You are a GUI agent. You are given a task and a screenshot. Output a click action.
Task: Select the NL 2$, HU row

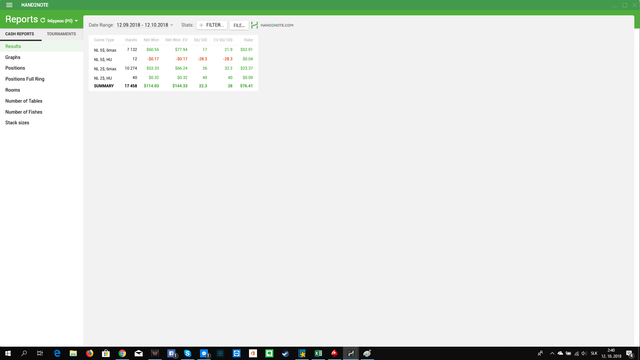click(173, 78)
